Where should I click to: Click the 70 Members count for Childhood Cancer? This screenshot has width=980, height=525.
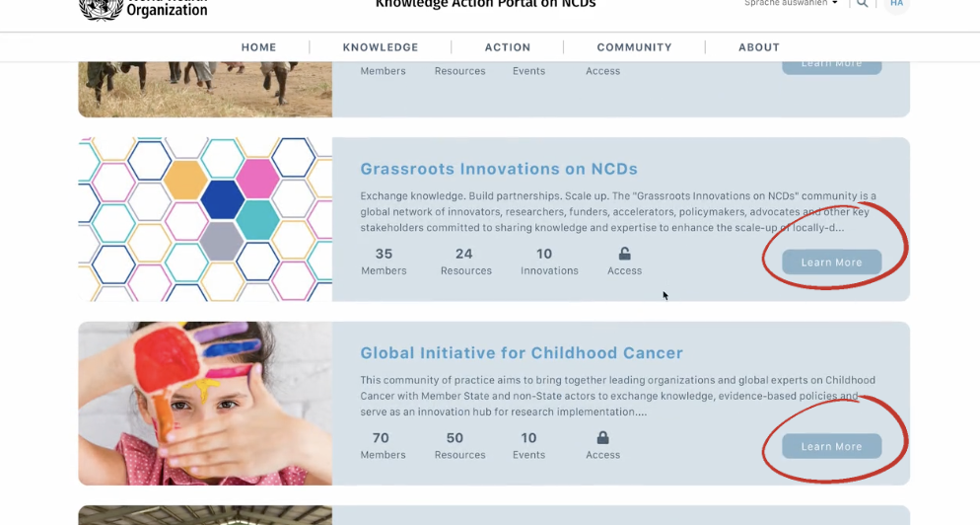click(x=383, y=445)
